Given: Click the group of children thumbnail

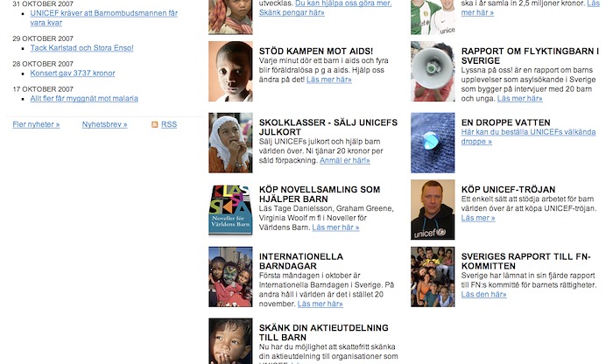Looking at the screenshot, I should 433,276.
